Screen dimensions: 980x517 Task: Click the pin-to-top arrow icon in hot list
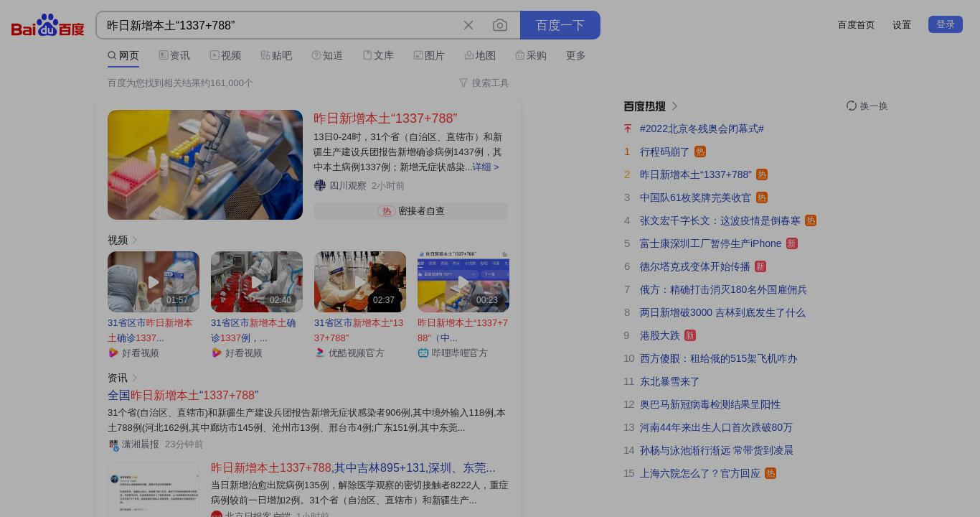[628, 129]
